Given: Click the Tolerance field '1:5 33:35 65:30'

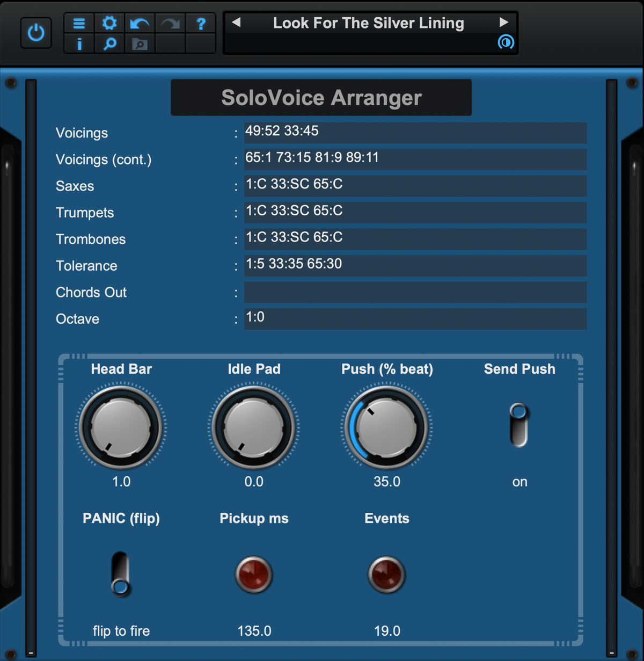Looking at the screenshot, I should pos(415,266).
